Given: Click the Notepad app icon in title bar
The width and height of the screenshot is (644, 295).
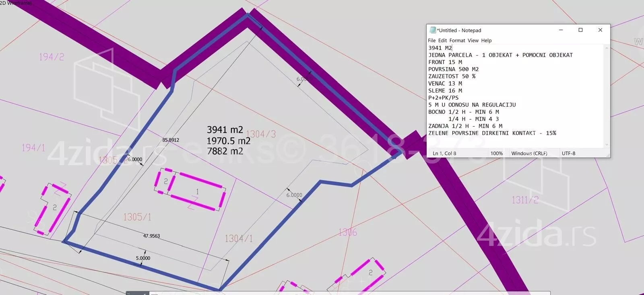Looking at the screenshot, I should pos(433,30).
